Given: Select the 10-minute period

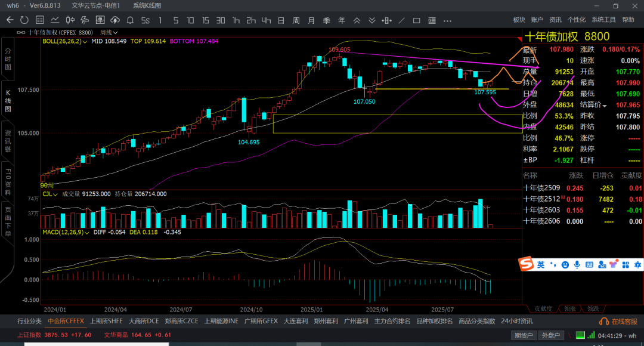Looking at the screenshot, I should (190, 20).
